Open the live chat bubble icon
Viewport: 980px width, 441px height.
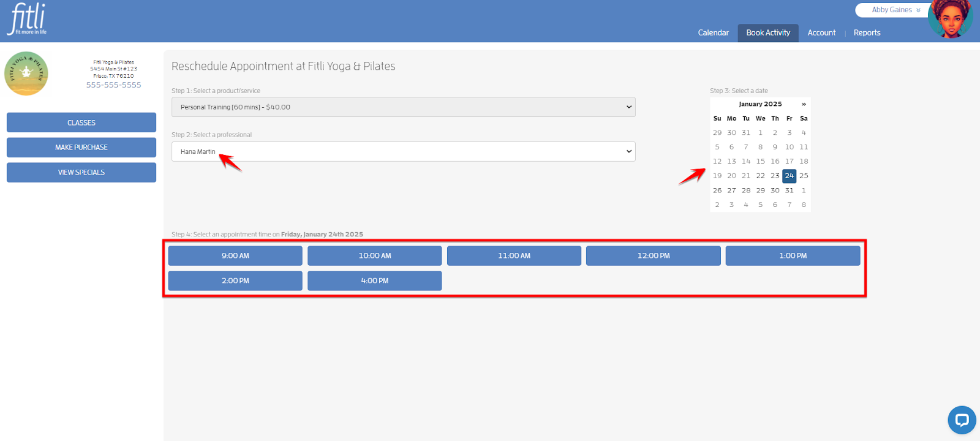point(962,420)
